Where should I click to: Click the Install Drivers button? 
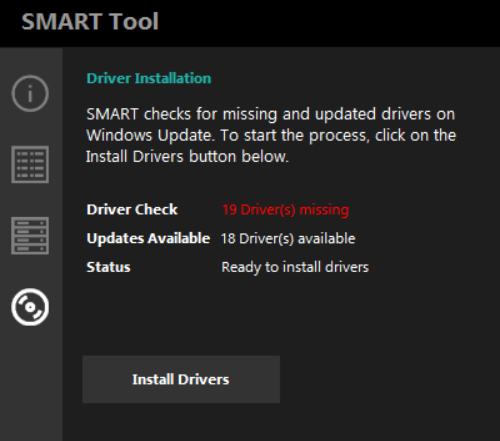[x=181, y=379]
